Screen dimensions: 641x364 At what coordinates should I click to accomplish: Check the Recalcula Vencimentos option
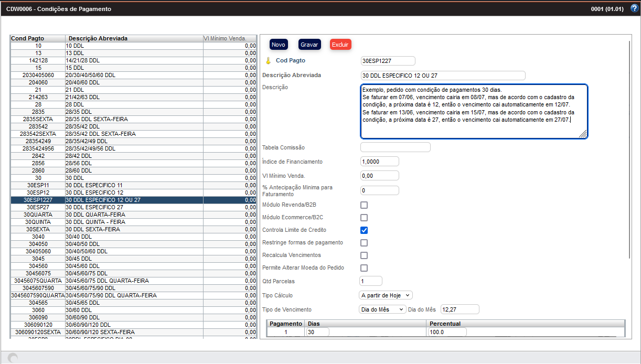[364, 255]
